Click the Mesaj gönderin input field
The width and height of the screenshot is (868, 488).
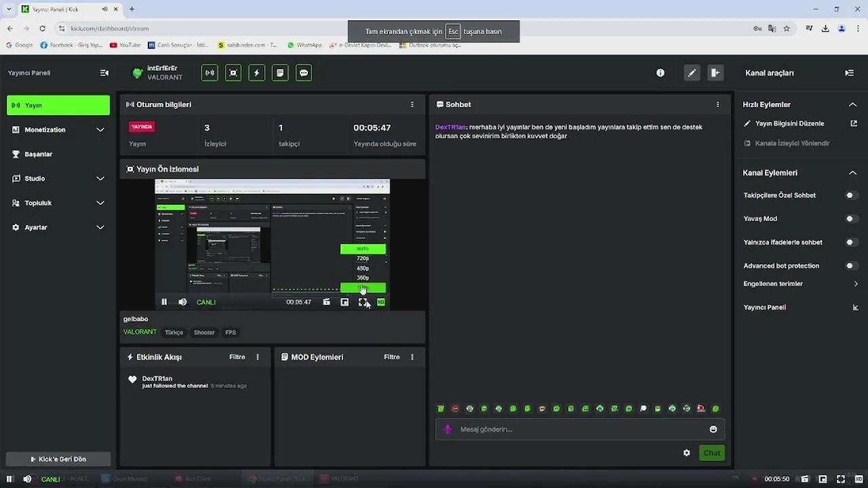click(576, 429)
